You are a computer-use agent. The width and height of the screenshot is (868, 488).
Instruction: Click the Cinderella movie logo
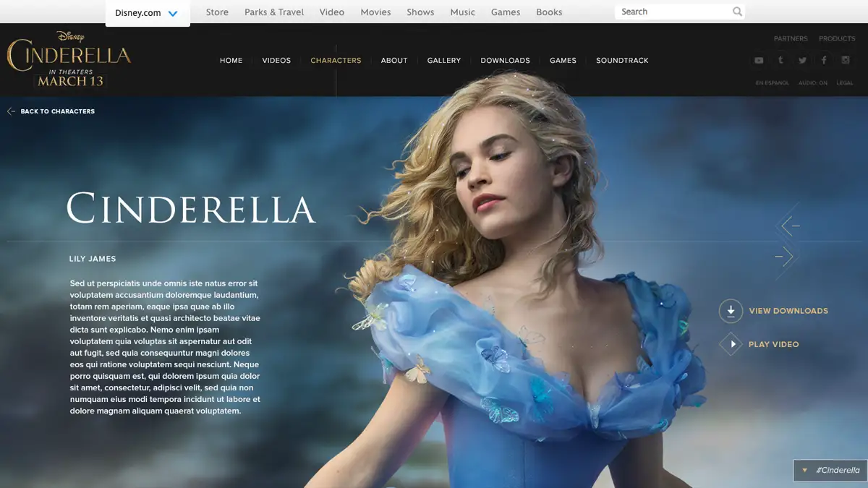[x=69, y=59]
